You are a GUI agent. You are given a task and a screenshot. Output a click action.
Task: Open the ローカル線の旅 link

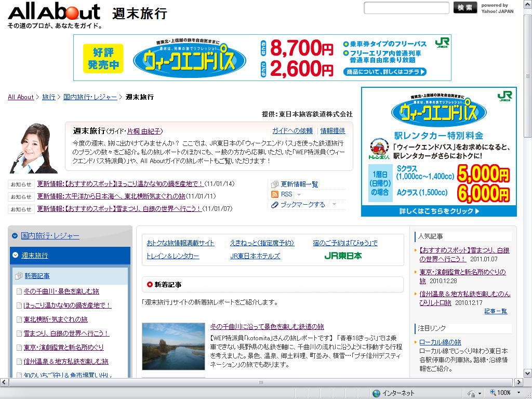pos(440,342)
